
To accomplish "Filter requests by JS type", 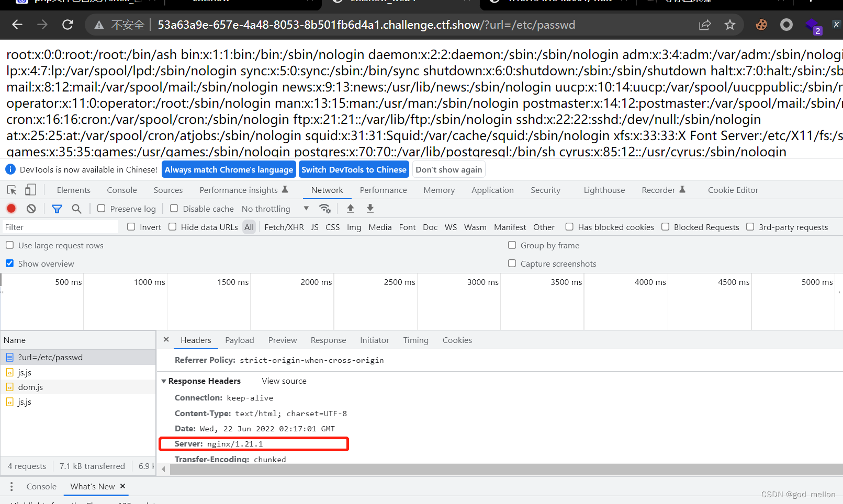I will [x=314, y=227].
